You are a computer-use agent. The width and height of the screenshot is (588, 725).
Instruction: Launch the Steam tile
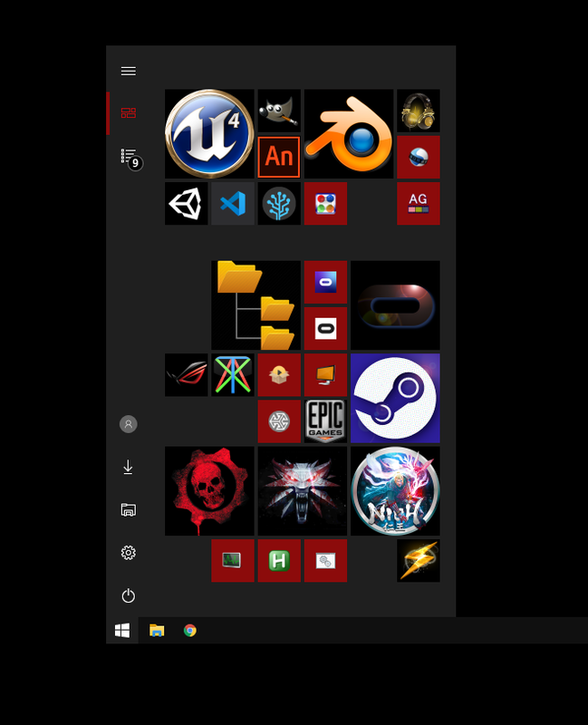pos(395,398)
